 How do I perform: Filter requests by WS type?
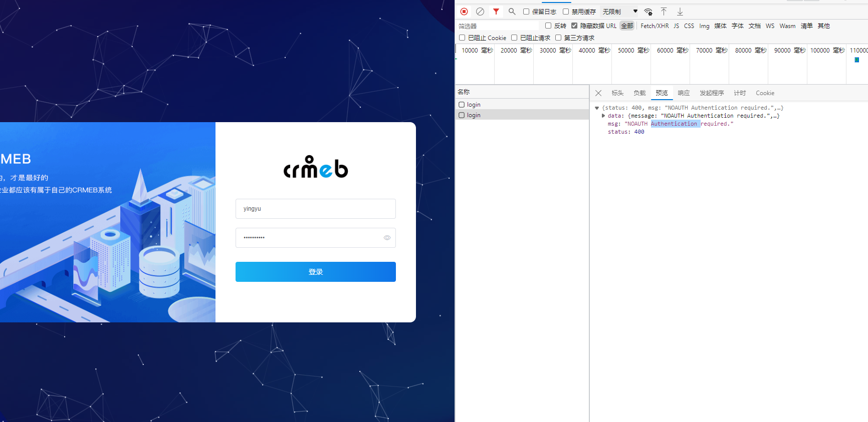[770, 26]
